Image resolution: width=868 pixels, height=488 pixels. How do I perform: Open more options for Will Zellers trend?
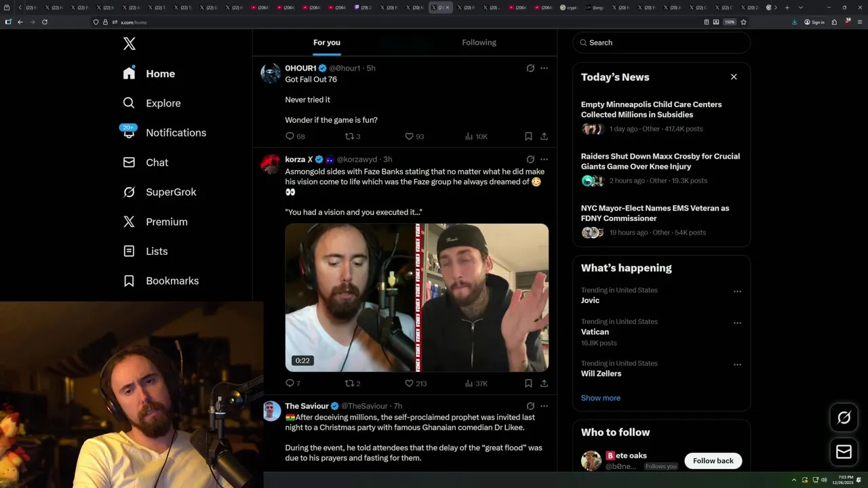[737, 365]
